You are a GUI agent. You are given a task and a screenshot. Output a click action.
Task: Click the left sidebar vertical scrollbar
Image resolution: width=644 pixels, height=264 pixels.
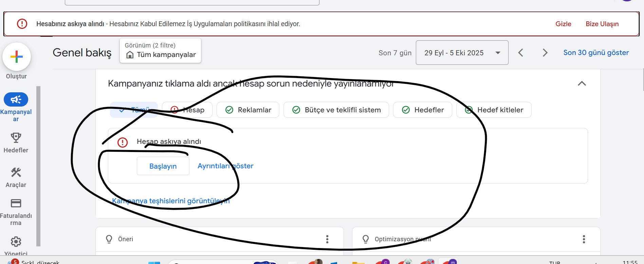click(38, 166)
